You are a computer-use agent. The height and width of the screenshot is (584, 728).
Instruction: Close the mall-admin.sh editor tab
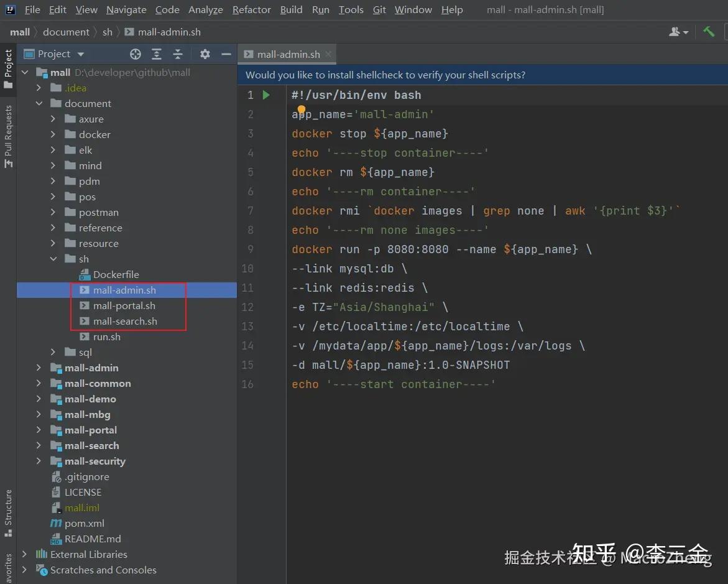(x=329, y=54)
